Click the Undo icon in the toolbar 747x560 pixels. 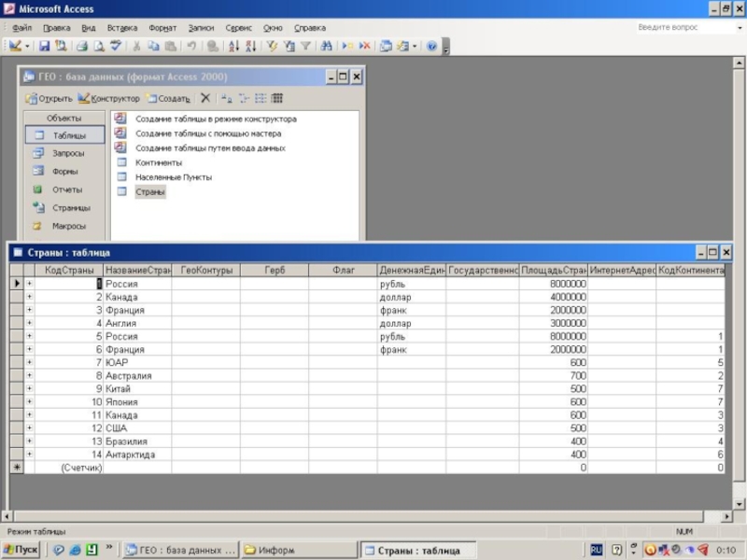tap(190, 45)
